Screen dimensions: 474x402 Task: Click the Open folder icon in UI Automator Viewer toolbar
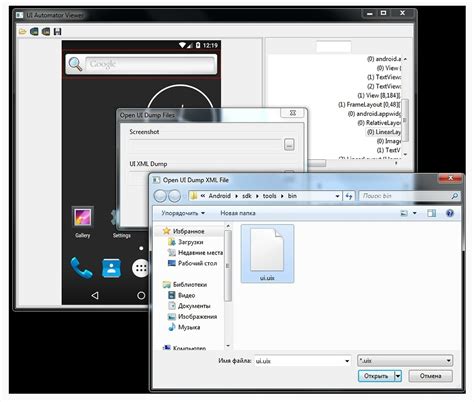22,32
